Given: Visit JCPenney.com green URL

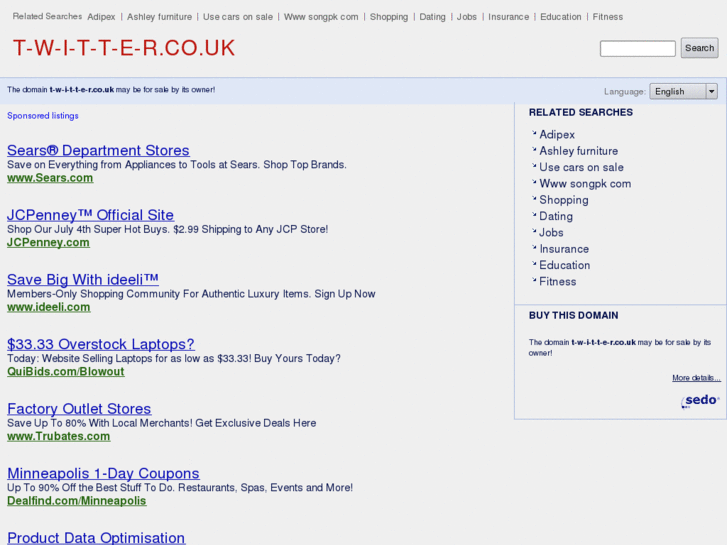Looking at the screenshot, I should pyautogui.click(x=48, y=243).
